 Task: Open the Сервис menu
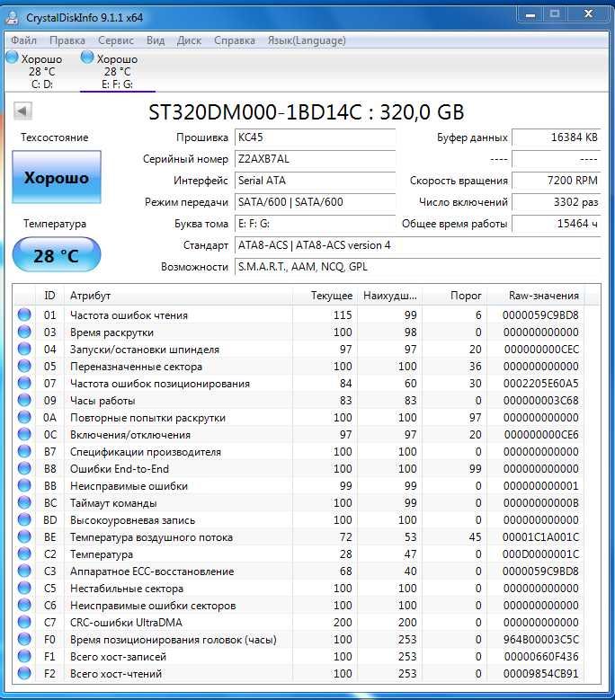(116, 40)
